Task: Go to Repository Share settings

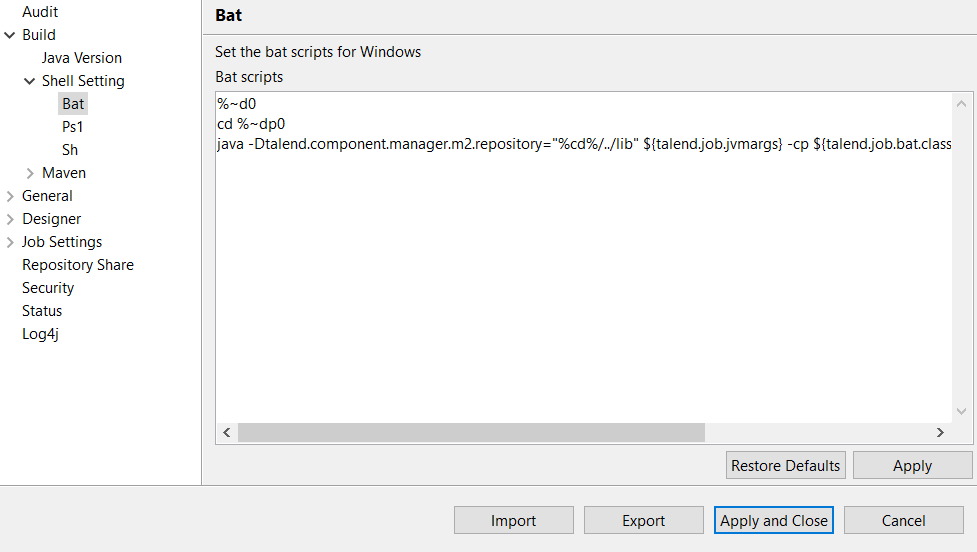Action: click(x=77, y=265)
